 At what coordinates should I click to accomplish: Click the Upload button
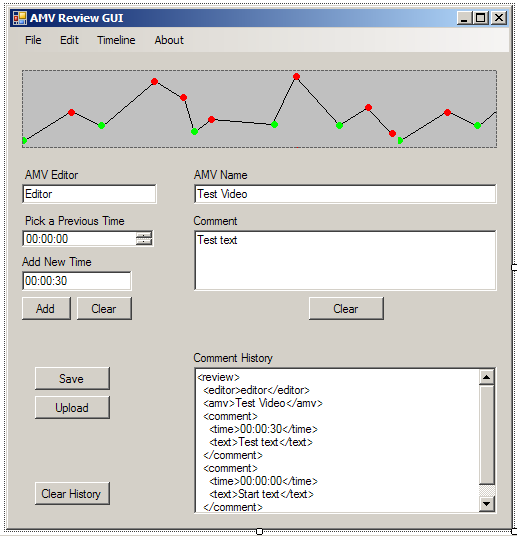(x=72, y=407)
